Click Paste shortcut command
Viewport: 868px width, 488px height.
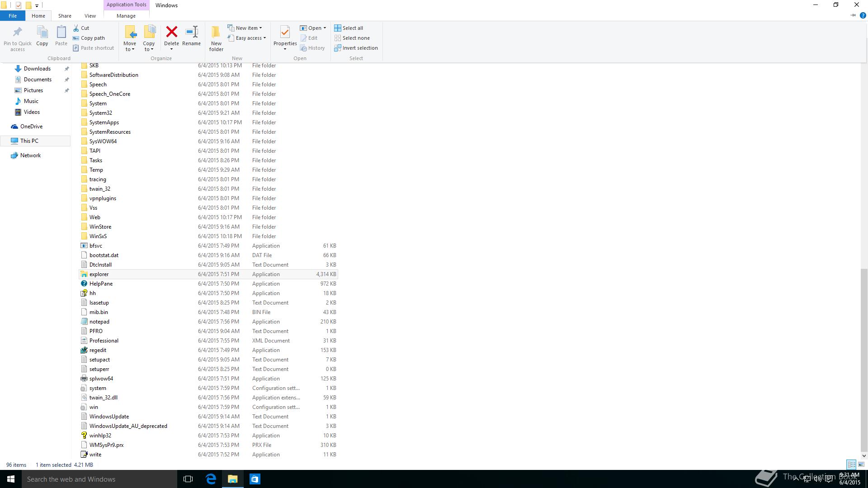(x=94, y=48)
